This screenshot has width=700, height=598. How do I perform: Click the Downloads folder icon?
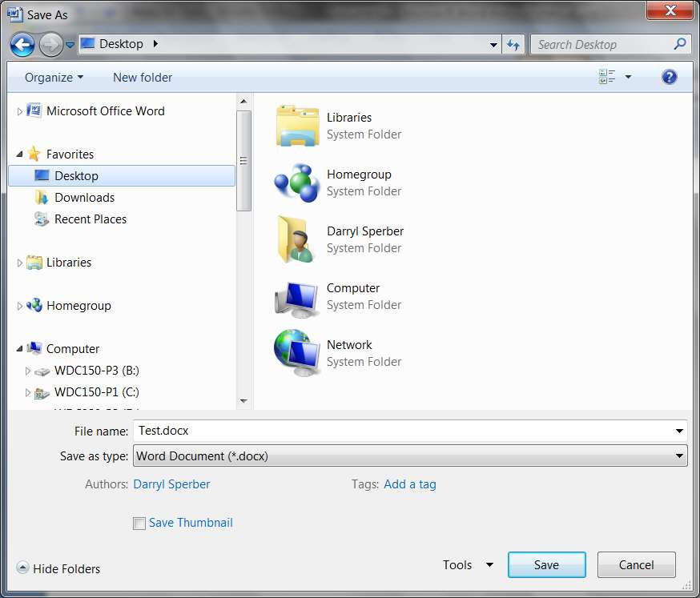point(42,197)
